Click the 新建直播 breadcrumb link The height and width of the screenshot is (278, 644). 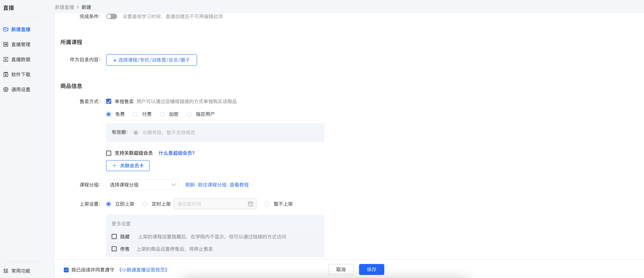point(65,7)
